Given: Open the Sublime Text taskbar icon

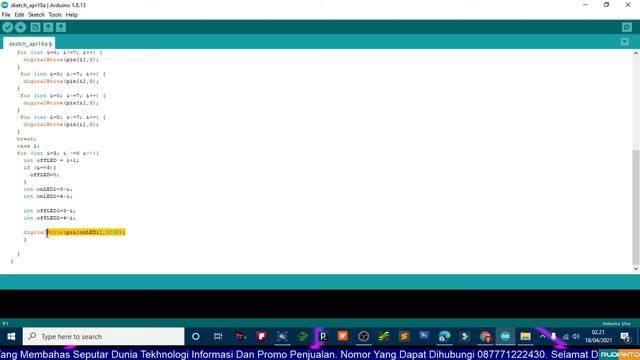Looking at the screenshot, I should pos(404,336).
